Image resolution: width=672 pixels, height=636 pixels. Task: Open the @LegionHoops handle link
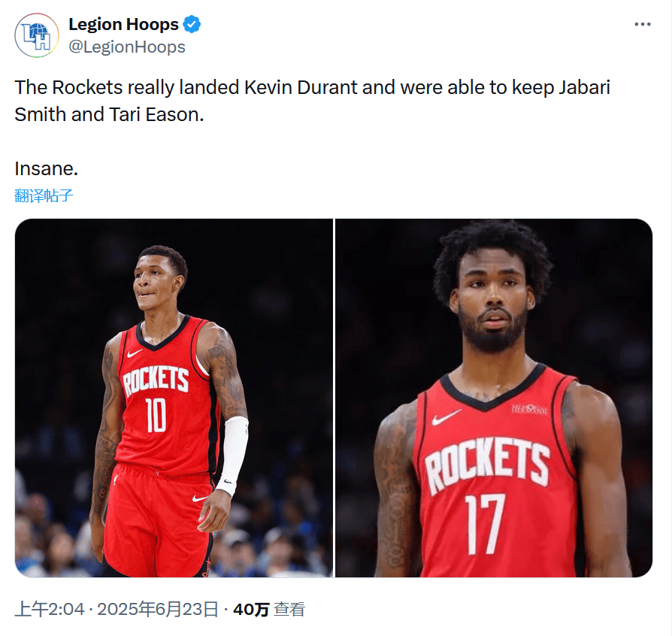tap(127, 47)
